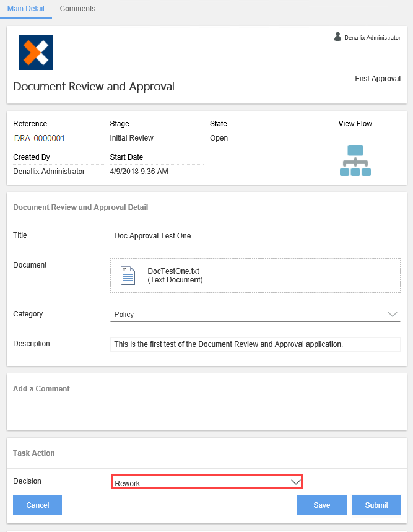Image resolution: width=413 pixels, height=532 pixels.
Task: Open the Decision dropdown chevron
Action: (x=295, y=482)
